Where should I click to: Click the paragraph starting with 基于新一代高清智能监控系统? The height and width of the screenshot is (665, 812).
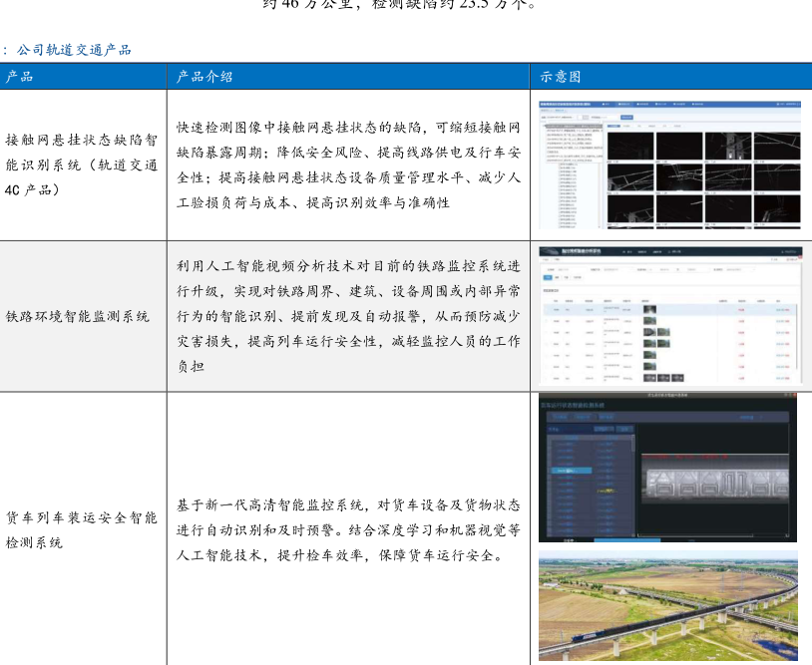pyautogui.click(x=348, y=529)
